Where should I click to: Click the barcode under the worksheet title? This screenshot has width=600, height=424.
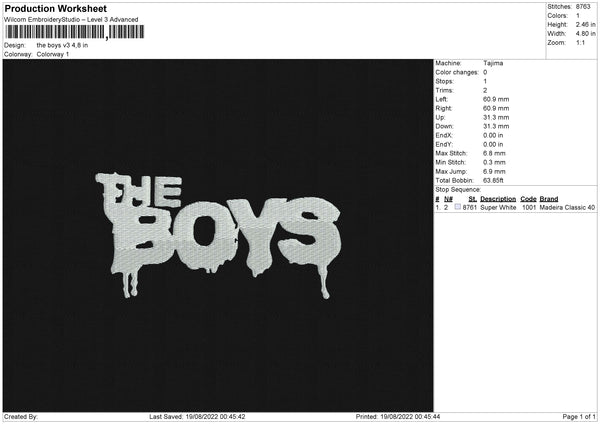point(75,32)
